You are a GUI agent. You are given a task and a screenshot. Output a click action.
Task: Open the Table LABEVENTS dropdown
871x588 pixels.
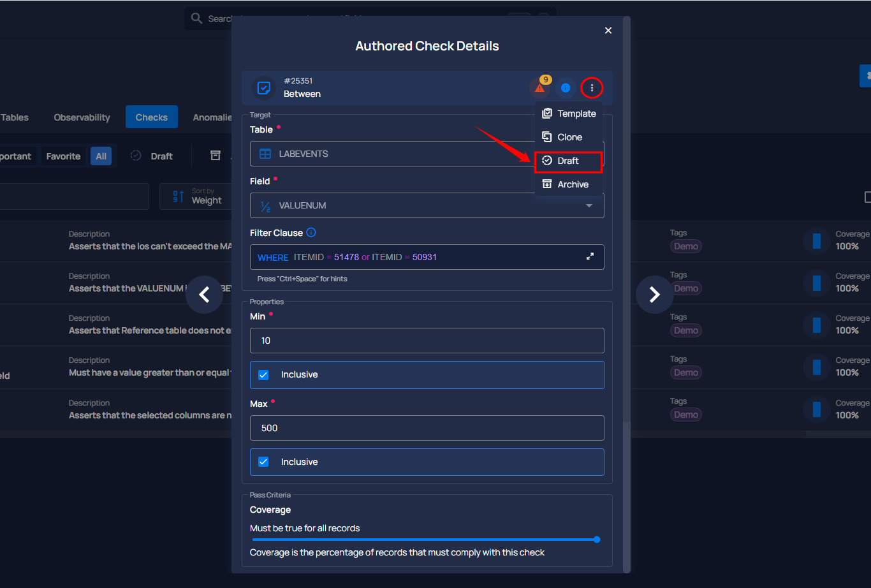coord(427,154)
